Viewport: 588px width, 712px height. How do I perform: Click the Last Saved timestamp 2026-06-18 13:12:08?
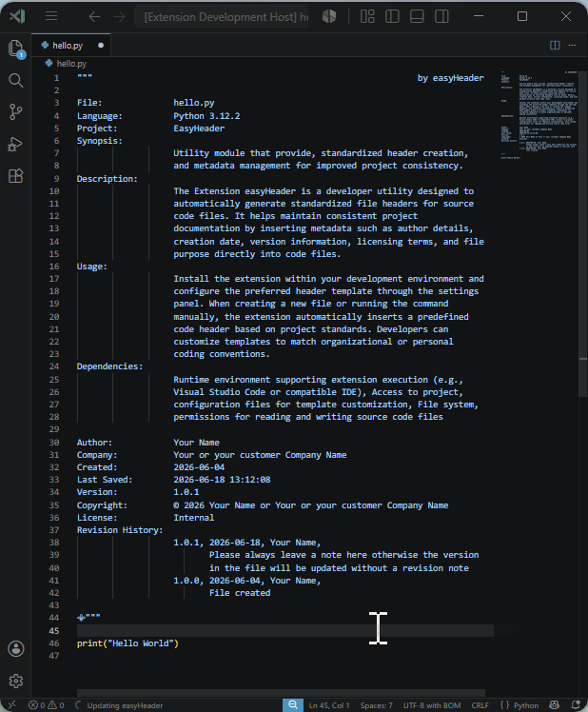[222, 480]
